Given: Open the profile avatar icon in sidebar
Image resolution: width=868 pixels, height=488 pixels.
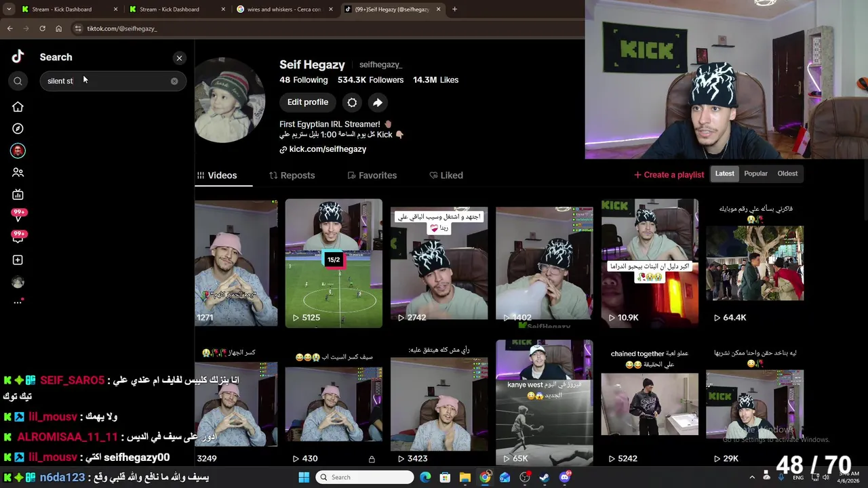Looking at the screenshot, I should click(18, 283).
